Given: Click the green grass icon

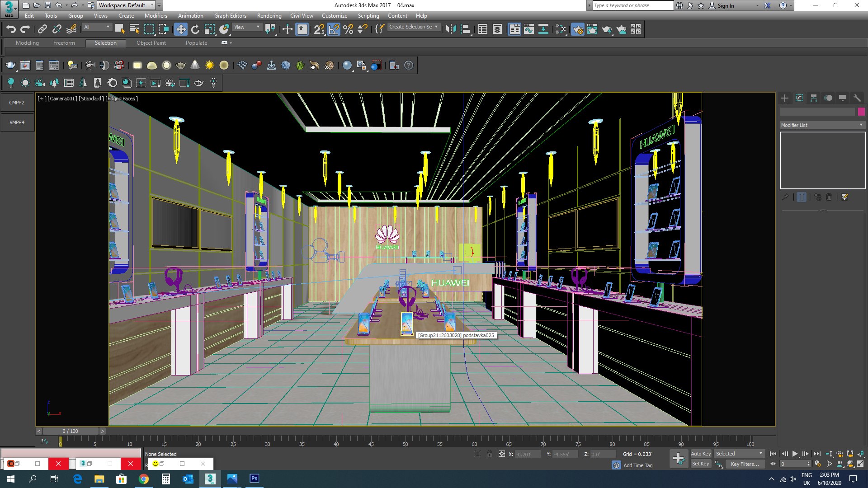Looking at the screenshot, I should tap(300, 66).
